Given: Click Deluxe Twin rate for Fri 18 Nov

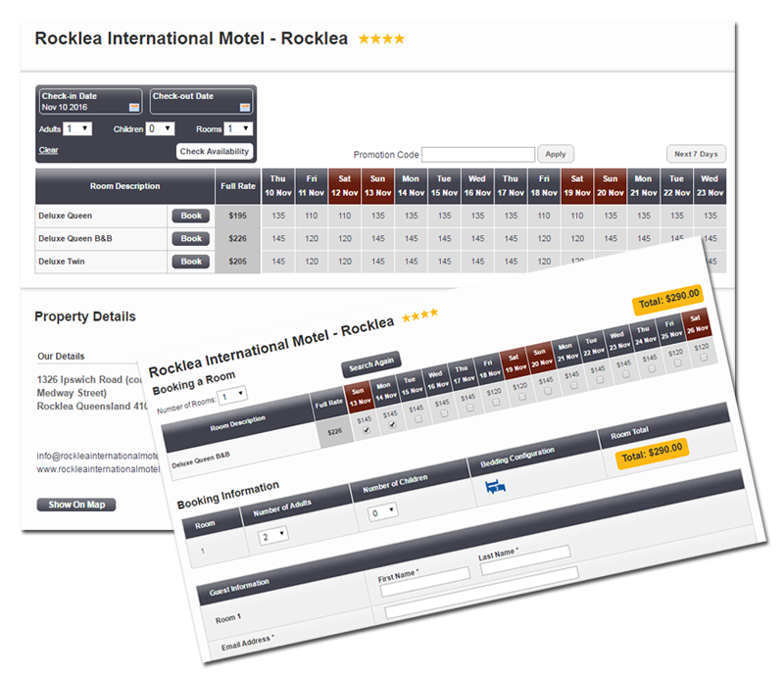Looking at the screenshot, I should click(x=544, y=262).
